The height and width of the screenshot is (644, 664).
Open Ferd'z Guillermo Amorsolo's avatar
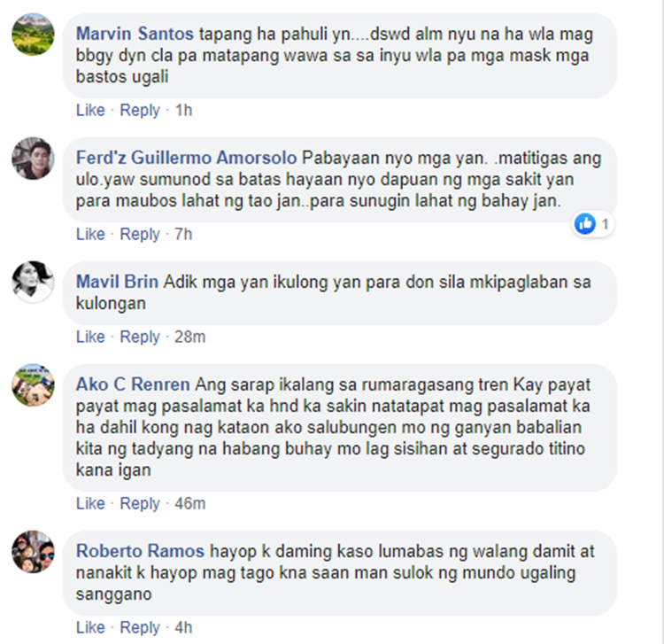coord(33,159)
